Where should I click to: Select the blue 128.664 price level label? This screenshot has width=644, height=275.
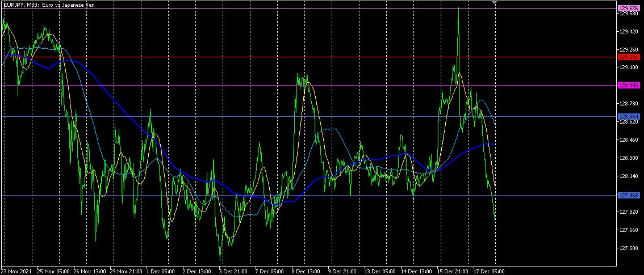click(x=629, y=117)
